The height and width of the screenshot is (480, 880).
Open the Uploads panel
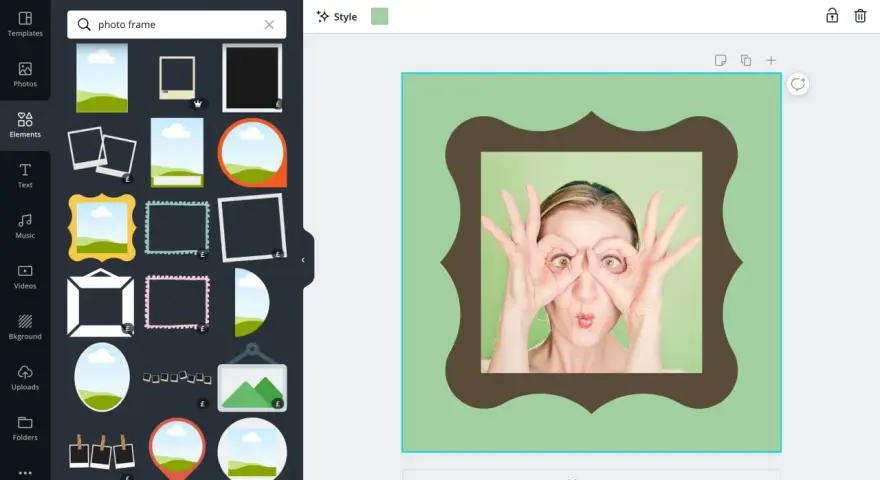pos(25,378)
